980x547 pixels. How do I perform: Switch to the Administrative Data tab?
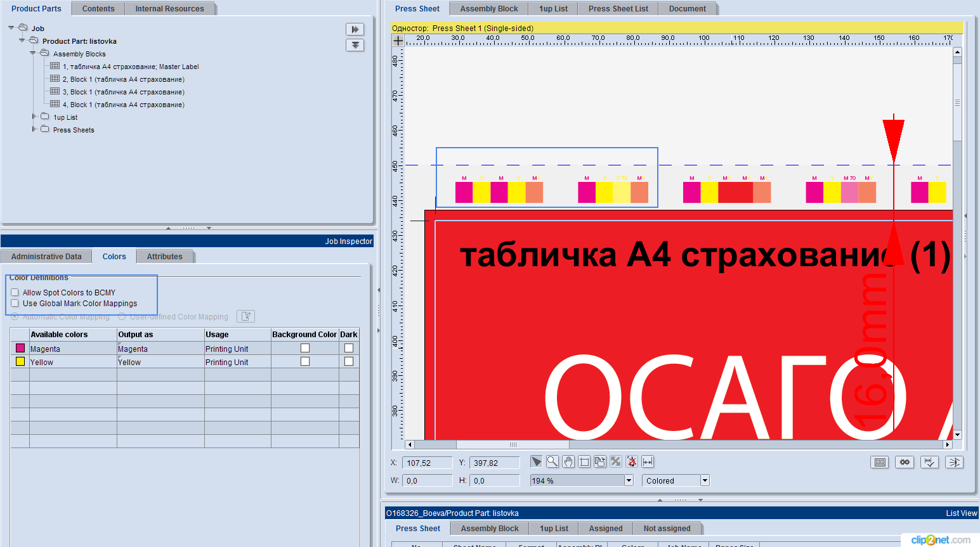(x=46, y=257)
